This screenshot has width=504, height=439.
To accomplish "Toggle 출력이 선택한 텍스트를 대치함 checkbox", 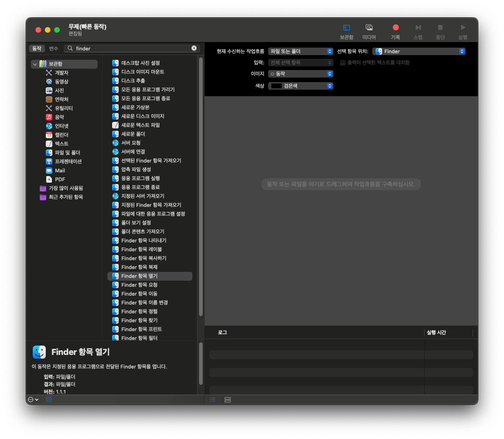I will 343,63.
